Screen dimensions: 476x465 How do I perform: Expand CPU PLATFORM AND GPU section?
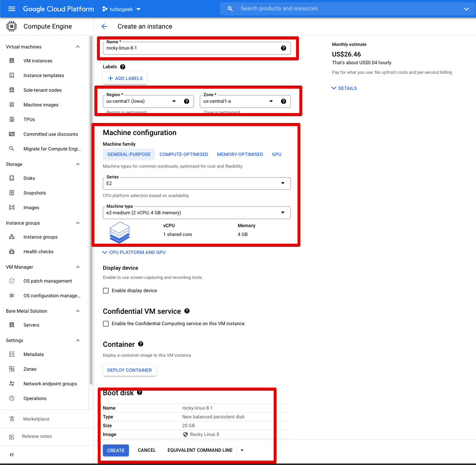[x=134, y=253]
